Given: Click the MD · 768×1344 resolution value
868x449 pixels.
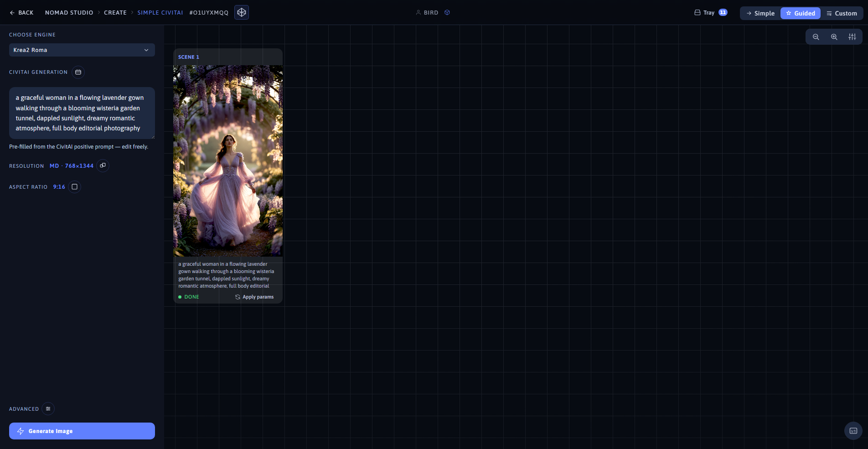Looking at the screenshot, I should pos(72,166).
